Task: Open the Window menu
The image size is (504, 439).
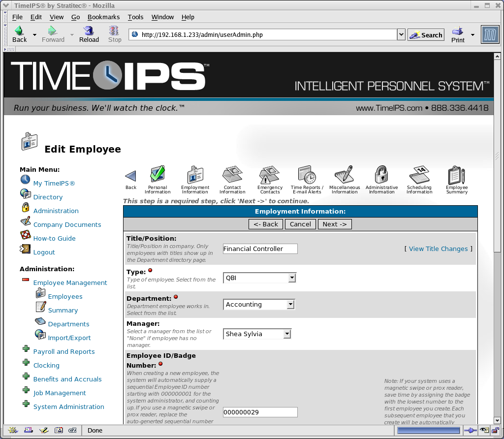Action: [162, 17]
